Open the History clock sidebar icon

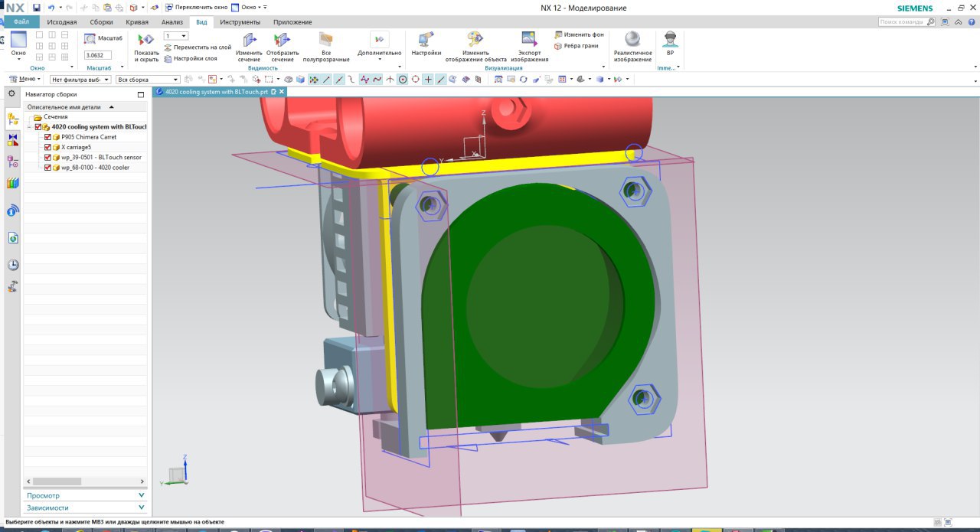tap(13, 265)
